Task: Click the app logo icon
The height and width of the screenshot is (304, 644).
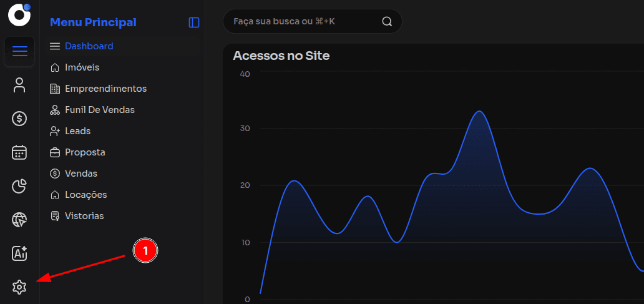Action: point(19,14)
